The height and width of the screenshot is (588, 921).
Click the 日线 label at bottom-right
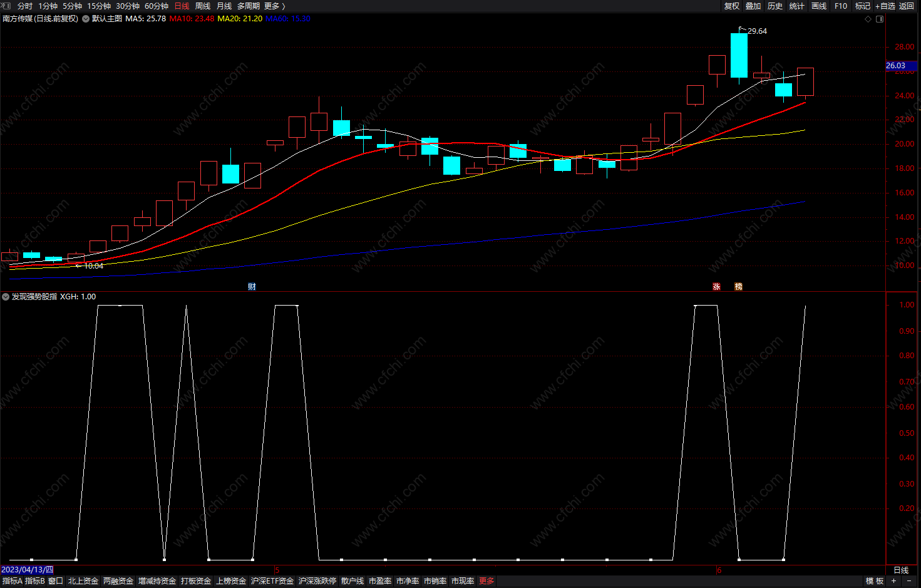[901, 570]
